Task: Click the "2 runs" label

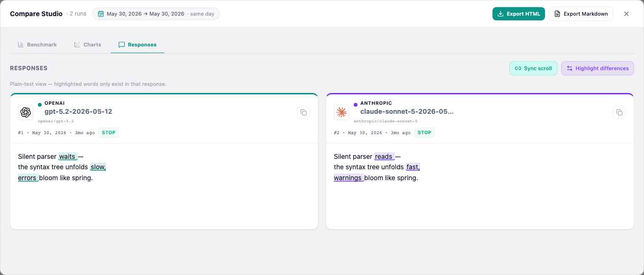Action: tap(78, 14)
